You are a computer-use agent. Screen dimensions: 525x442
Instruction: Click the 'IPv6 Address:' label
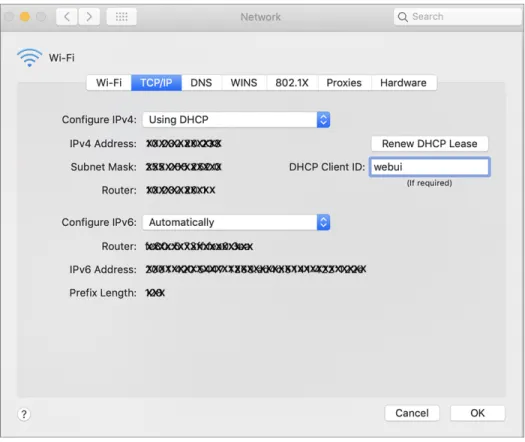103,269
